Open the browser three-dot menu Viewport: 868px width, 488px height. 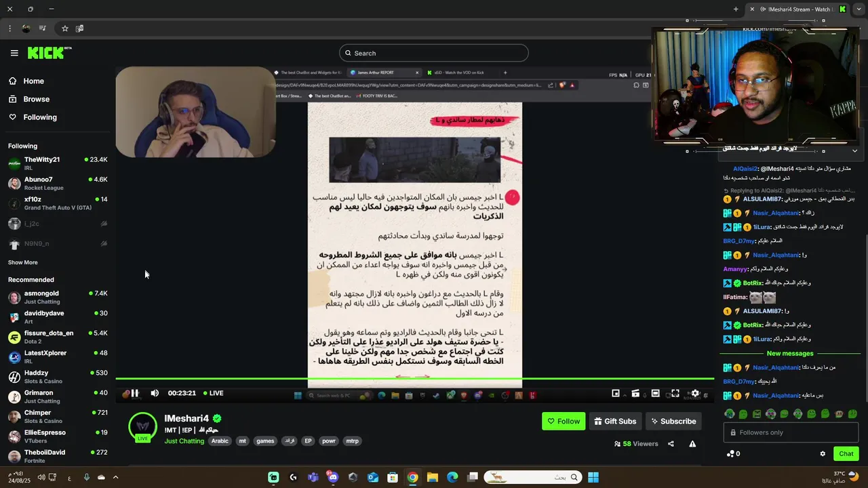coord(9,28)
